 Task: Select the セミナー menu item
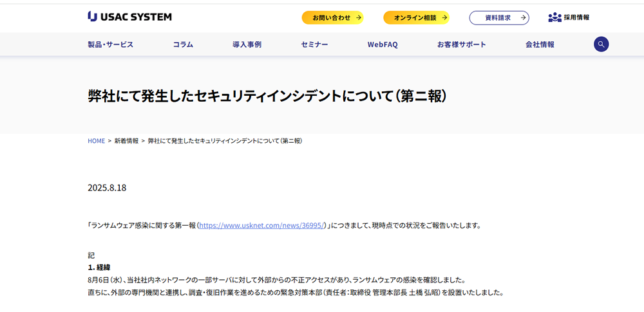315,44
